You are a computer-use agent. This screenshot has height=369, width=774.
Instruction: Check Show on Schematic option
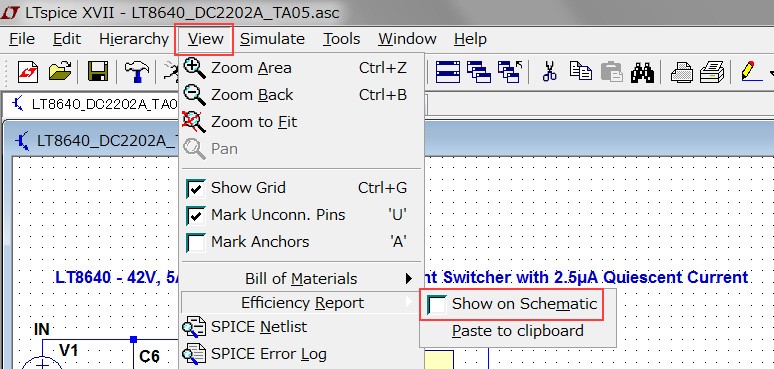tap(437, 304)
